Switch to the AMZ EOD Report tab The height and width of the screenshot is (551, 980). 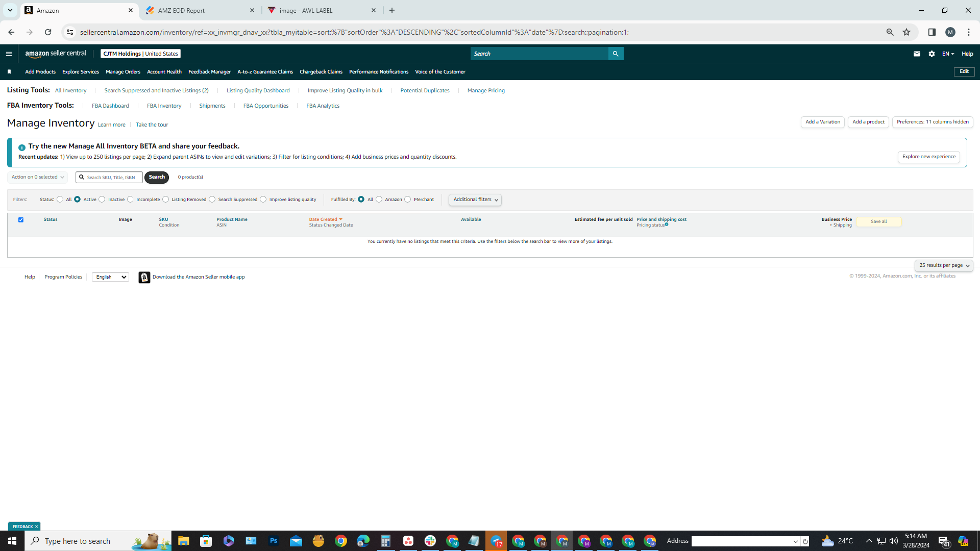pyautogui.click(x=200, y=10)
